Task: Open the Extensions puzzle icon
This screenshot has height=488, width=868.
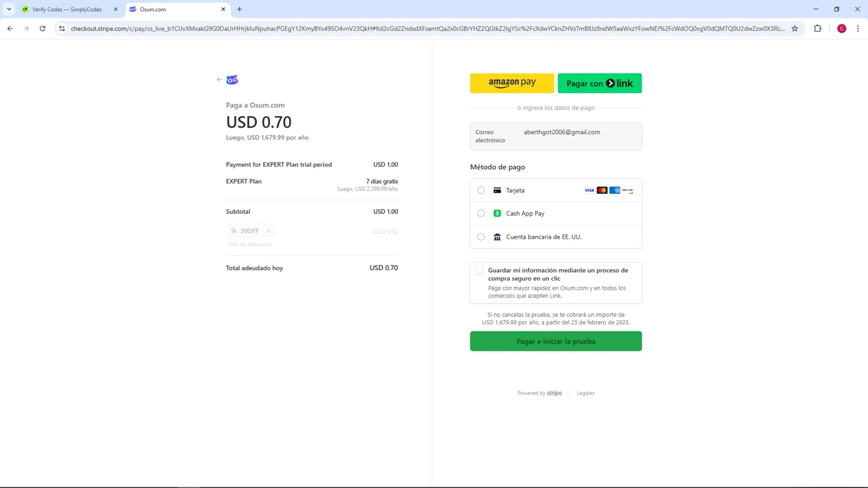Action: pyautogui.click(x=818, y=28)
